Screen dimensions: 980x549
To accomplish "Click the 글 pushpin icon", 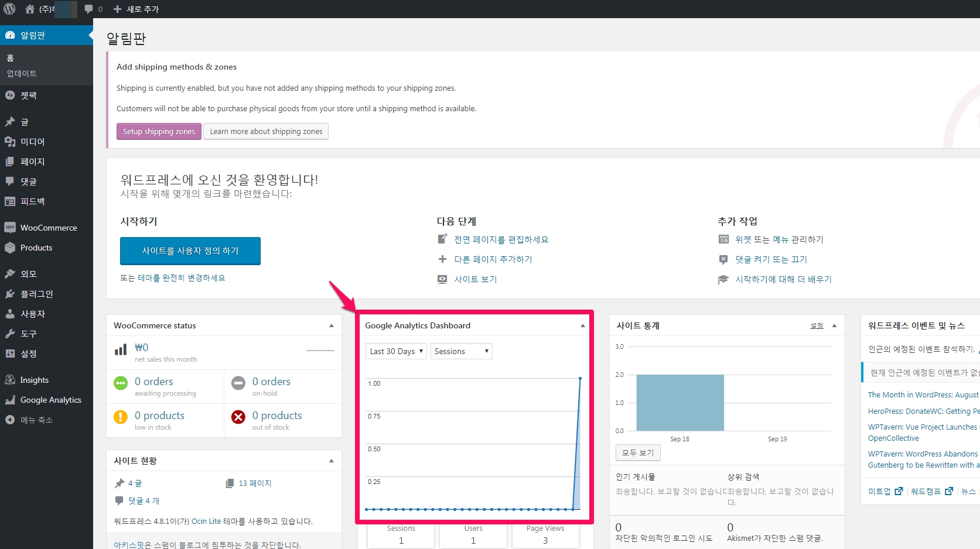I will [10, 122].
